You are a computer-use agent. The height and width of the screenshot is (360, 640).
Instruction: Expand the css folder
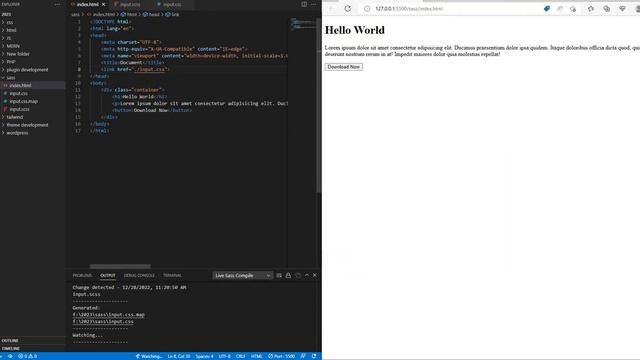point(33,22)
